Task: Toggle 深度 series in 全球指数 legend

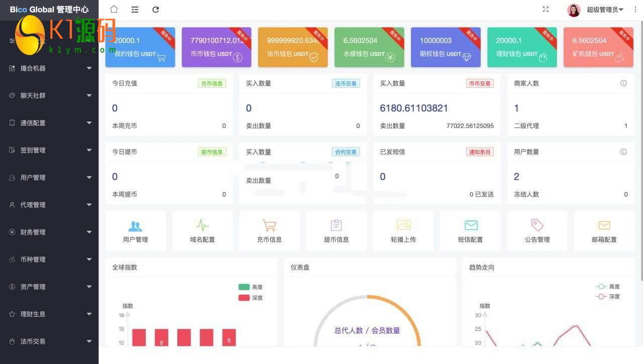Action: pos(251,297)
